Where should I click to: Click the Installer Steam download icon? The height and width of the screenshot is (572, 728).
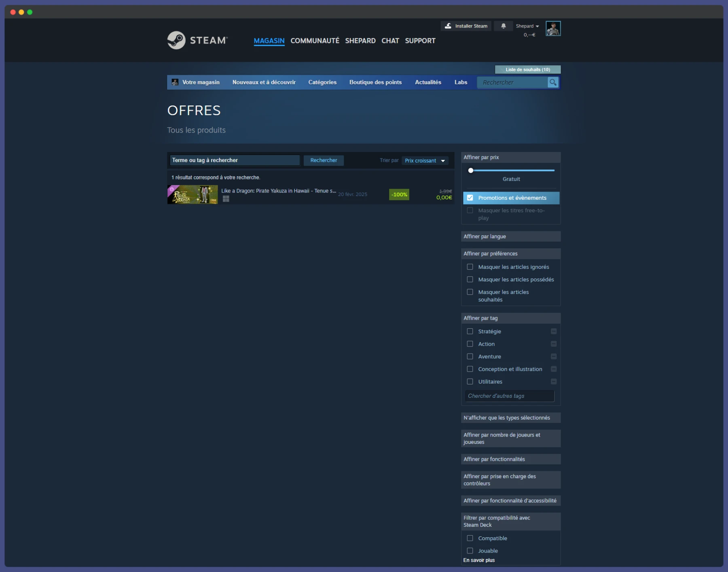click(x=448, y=26)
